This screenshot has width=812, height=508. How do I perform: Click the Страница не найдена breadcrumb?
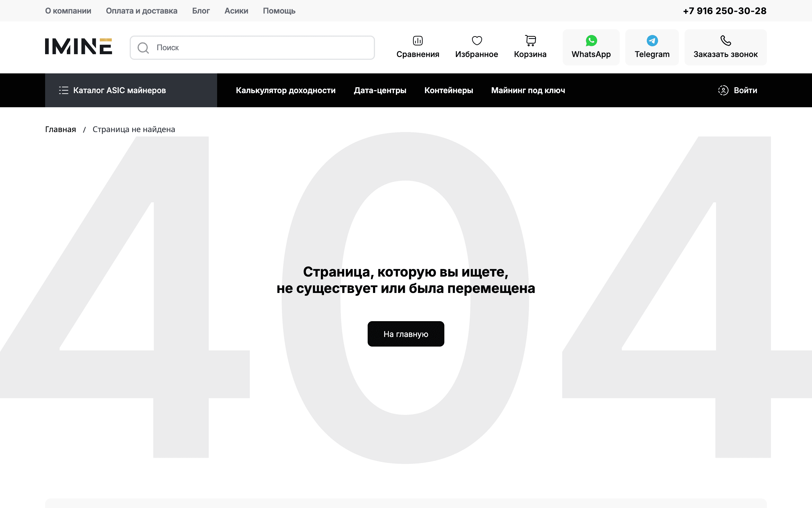[134, 129]
